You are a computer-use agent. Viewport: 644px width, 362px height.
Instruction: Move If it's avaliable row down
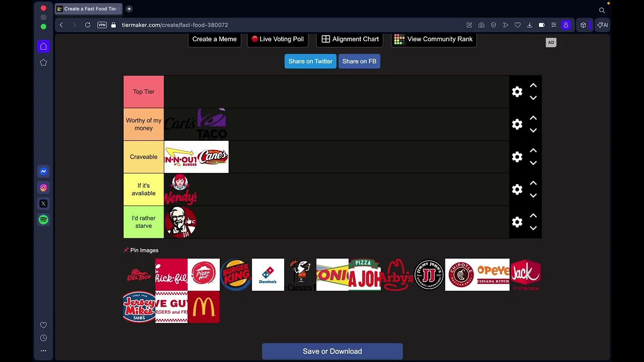[x=533, y=196]
